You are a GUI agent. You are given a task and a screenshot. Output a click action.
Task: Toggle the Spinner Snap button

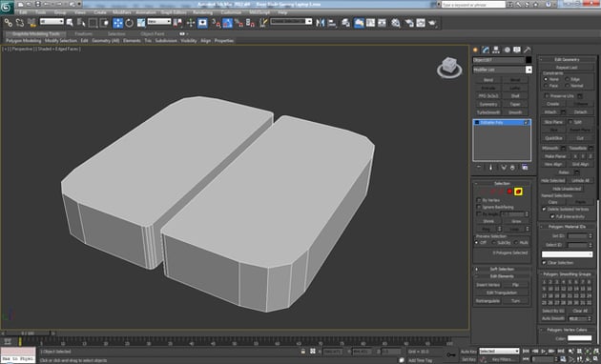tap(251, 23)
